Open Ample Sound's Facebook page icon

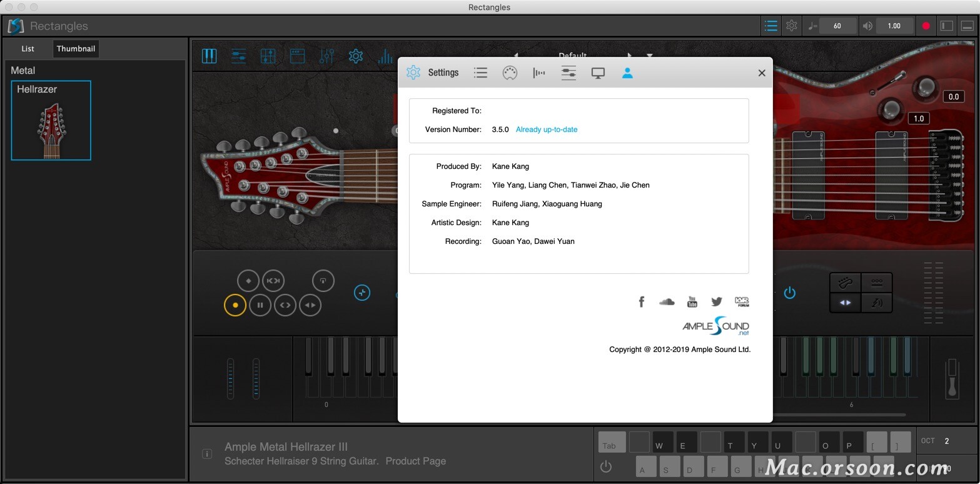pos(642,301)
